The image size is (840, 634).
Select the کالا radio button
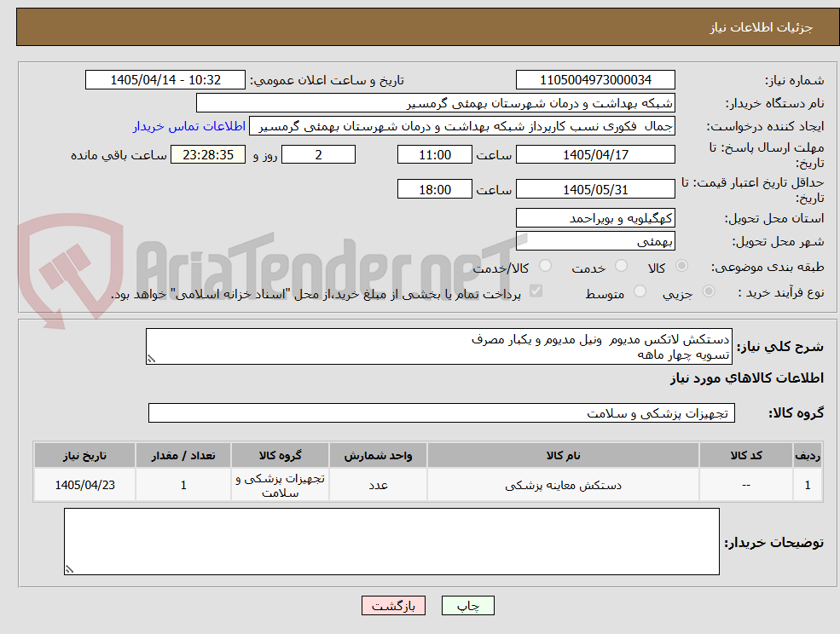(x=682, y=266)
